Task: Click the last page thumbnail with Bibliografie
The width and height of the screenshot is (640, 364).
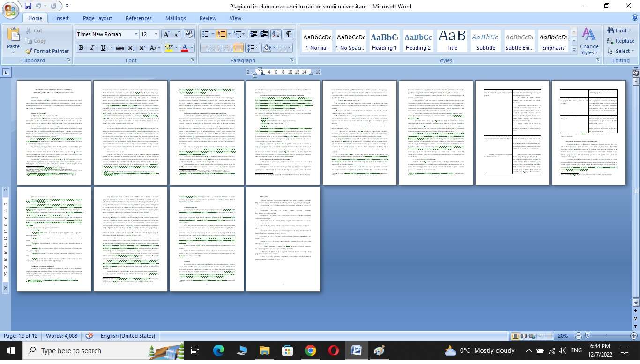Action: (x=283, y=239)
